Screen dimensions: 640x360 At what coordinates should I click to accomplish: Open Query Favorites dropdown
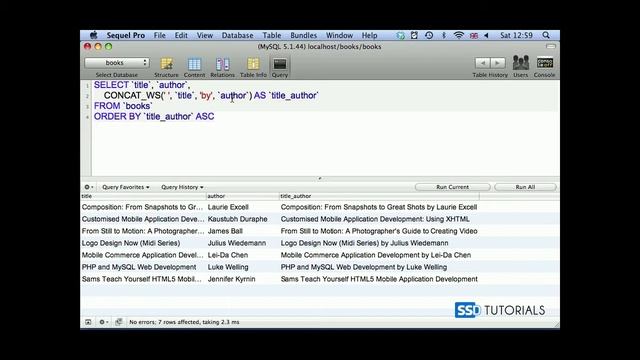coord(126,187)
